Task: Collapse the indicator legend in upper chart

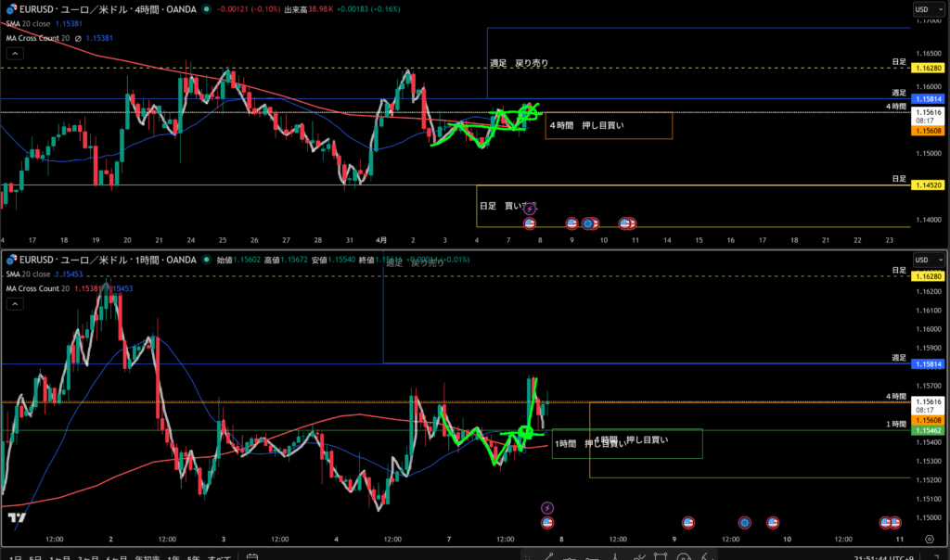Action: click(9, 52)
